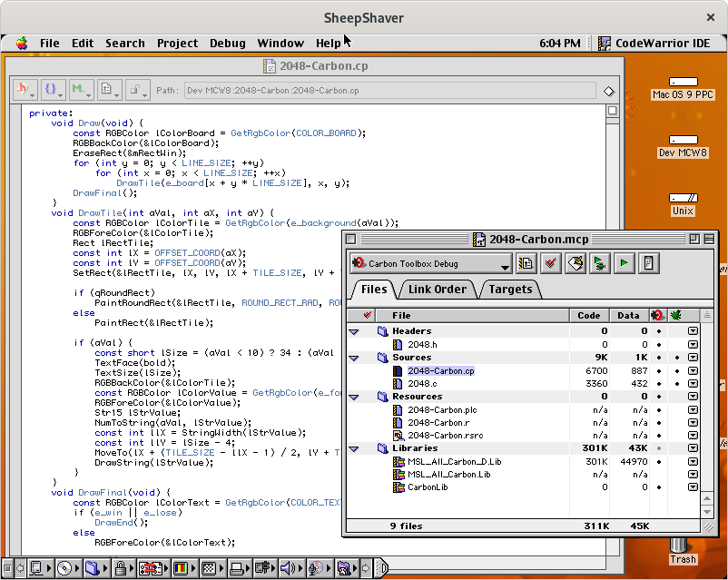Open the Project menu
Image resolution: width=728 pixels, height=580 pixels.
(177, 44)
